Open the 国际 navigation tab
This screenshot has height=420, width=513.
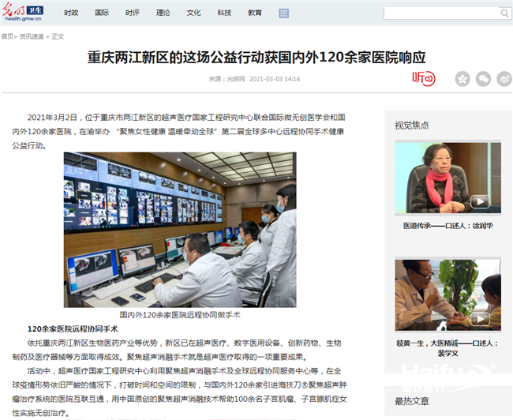102,13
